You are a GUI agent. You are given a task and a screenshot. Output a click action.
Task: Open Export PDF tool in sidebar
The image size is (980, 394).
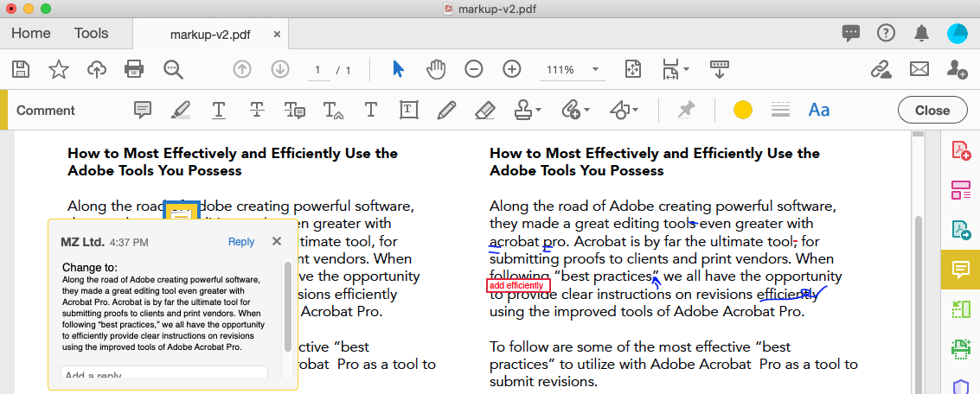[961, 231]
